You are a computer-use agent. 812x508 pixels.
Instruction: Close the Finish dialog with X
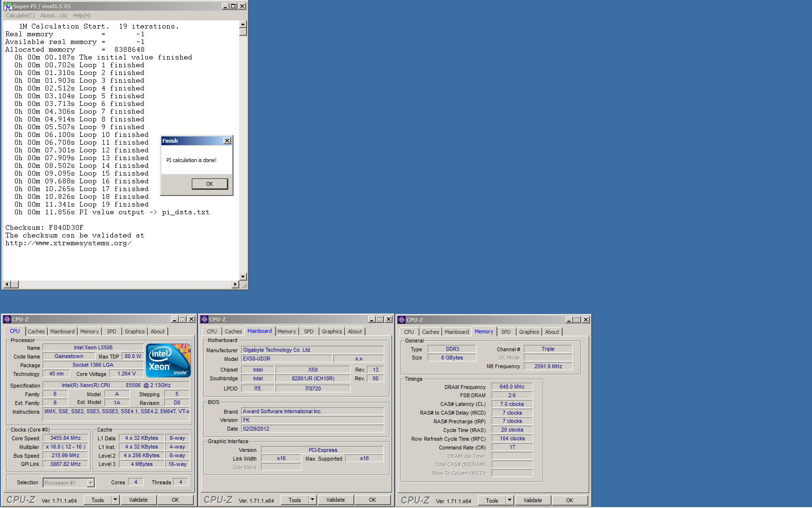pos(227,141)
